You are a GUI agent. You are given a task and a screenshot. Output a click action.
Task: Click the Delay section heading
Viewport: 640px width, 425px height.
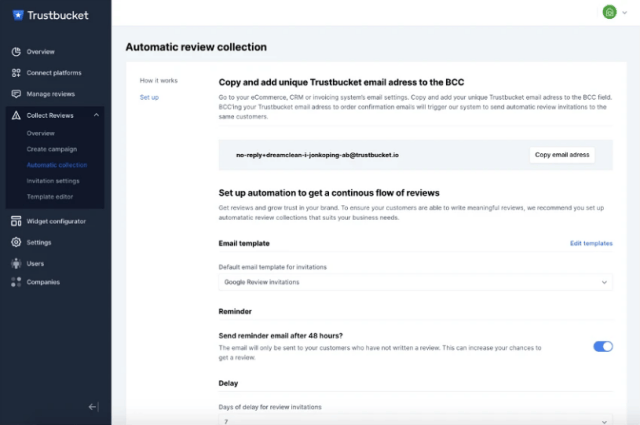(228, 383)
